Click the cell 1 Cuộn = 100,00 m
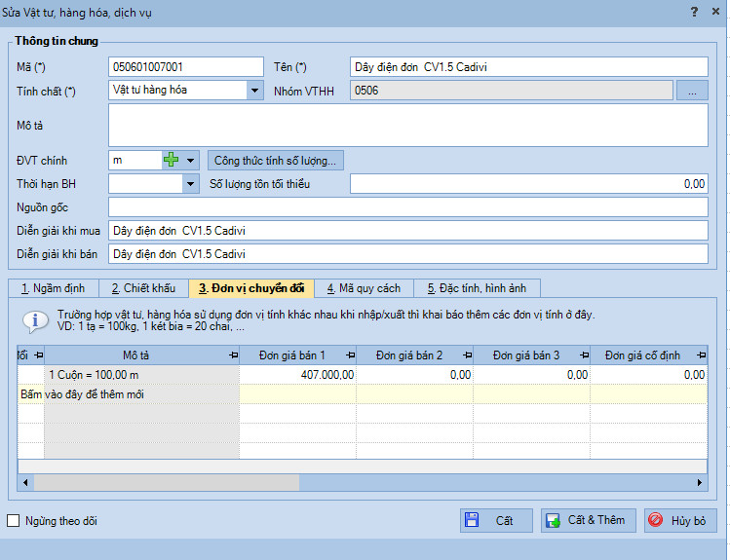Image resolution: width=730 pixels, height=560 pixels. coord(141,375)
